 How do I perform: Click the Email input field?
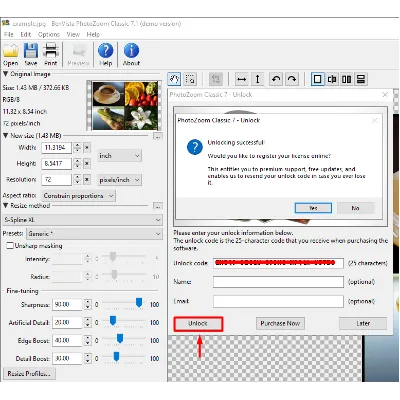pyautogui.click(x=278, y=301)
